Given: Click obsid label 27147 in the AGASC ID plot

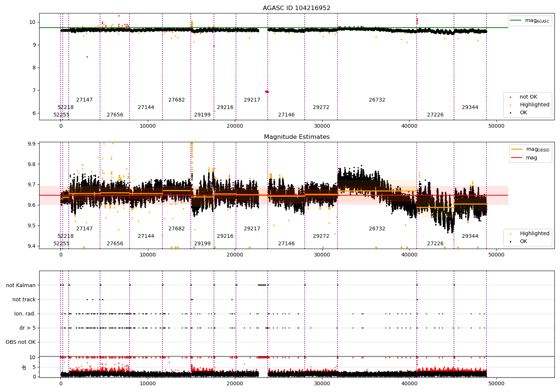Looking at the screenshot, I should click(84, 100).
